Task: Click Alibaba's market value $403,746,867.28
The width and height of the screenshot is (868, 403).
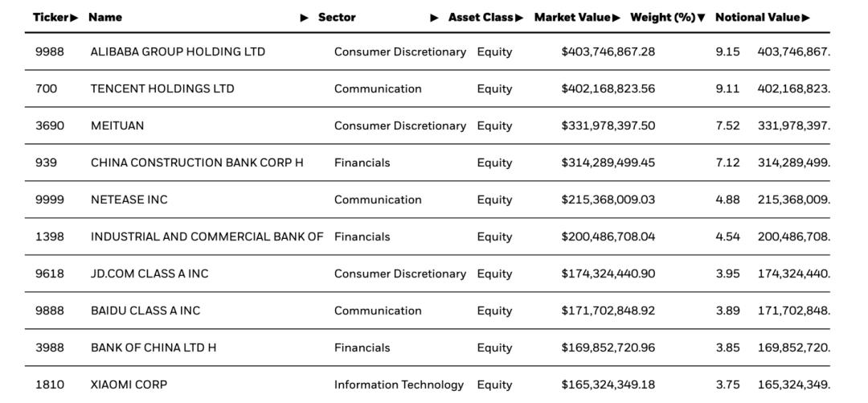Action: coord(608,52)
